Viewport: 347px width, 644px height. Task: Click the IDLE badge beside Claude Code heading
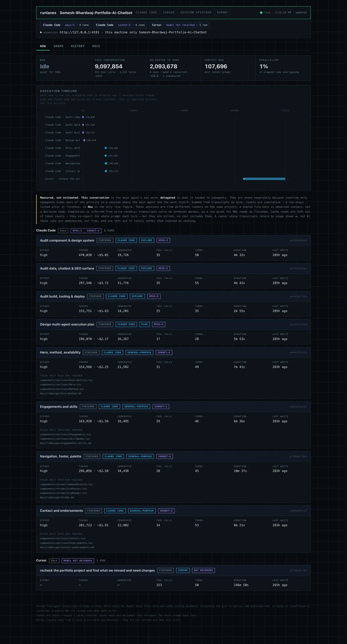tap(63, 231)
